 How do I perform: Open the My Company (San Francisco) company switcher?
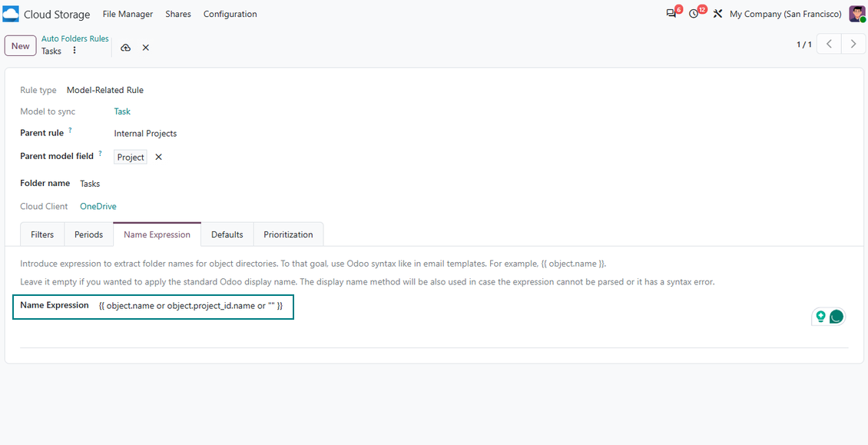tap(786, 14)
